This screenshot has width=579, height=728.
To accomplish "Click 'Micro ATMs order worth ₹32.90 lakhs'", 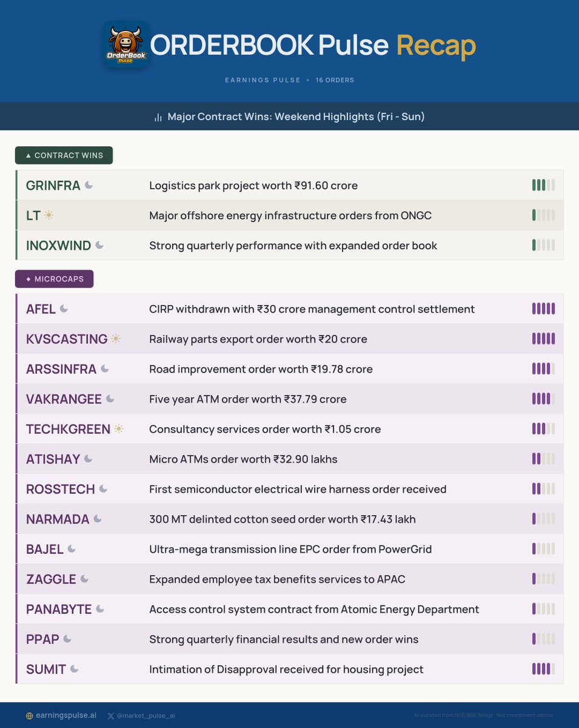I will (243, 459).
